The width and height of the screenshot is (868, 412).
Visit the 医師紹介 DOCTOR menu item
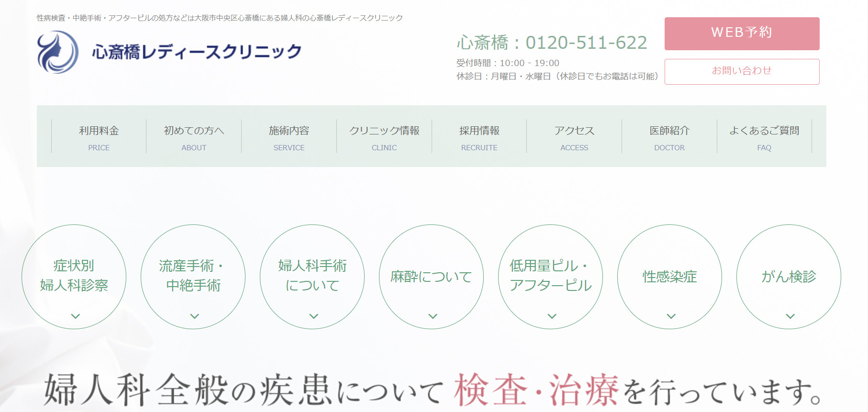pos(669,136)
